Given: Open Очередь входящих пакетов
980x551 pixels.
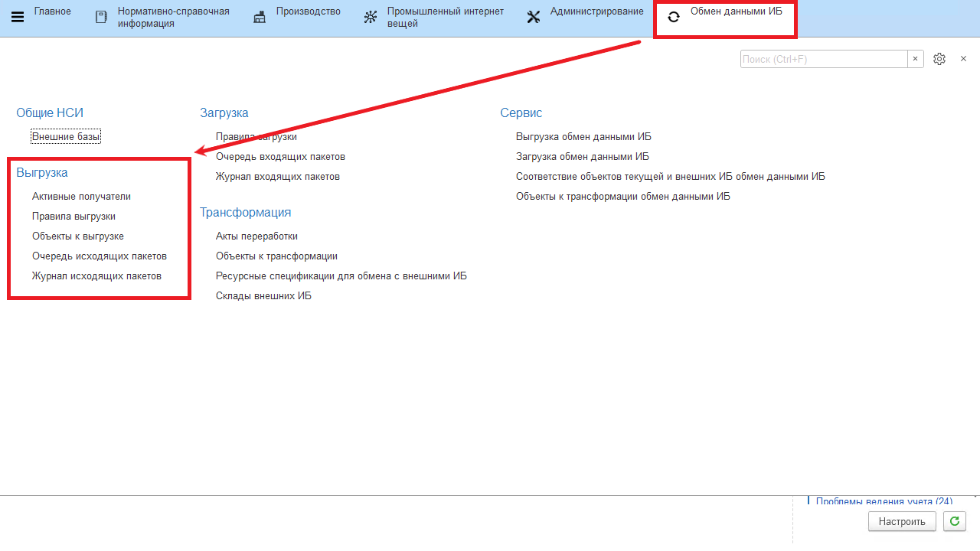Looking at the screenshot, I should (x=280, y=157).
